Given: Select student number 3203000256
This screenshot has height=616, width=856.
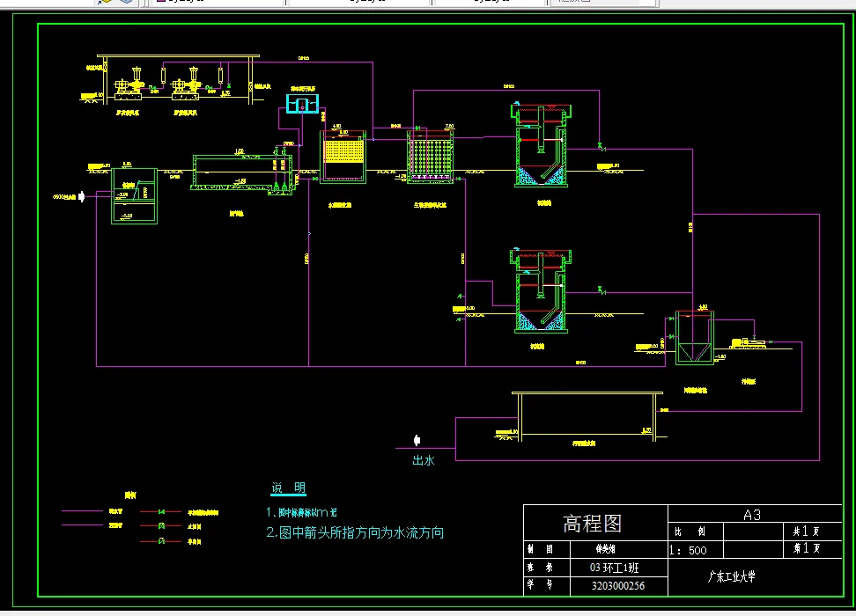Looking at the screenshot, I should tap(618, 586).
